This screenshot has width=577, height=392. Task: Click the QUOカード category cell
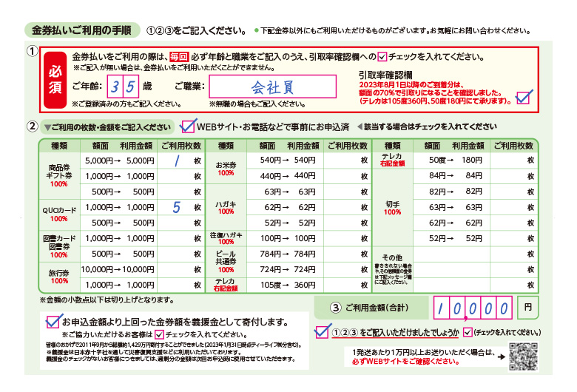60,215
